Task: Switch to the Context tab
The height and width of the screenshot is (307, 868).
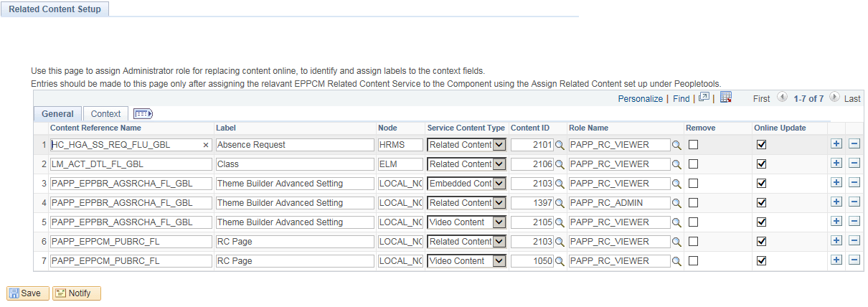Action: [x=105, y=113]
